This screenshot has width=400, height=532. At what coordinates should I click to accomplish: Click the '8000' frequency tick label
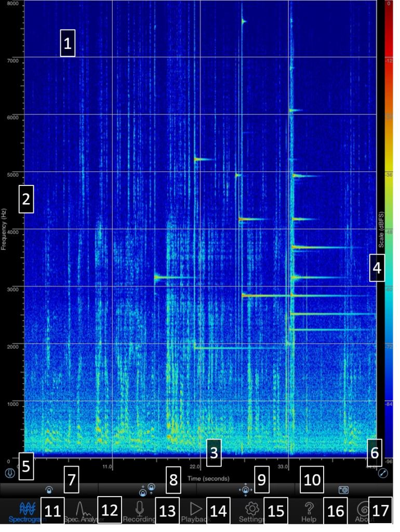click(x=13, y=4)
